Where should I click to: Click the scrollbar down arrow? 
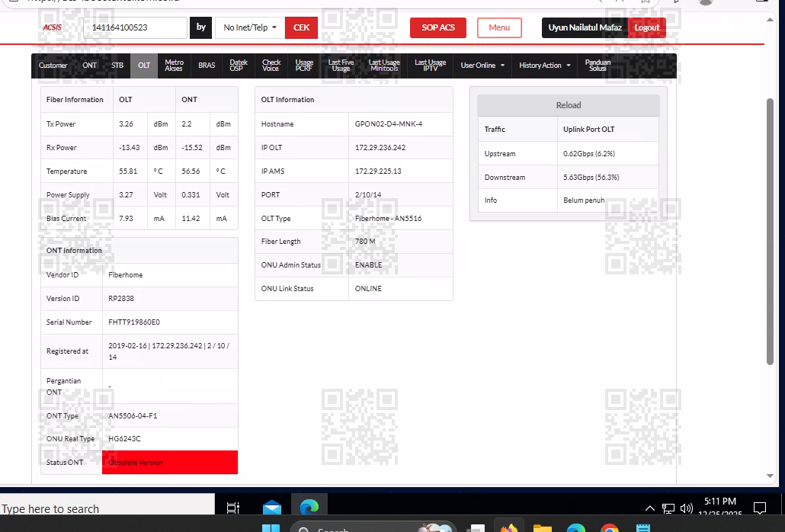coord(770,476)
